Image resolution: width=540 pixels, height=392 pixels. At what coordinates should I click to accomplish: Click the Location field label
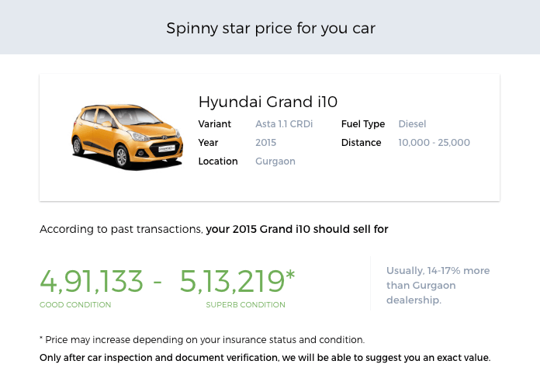point(217,161)
